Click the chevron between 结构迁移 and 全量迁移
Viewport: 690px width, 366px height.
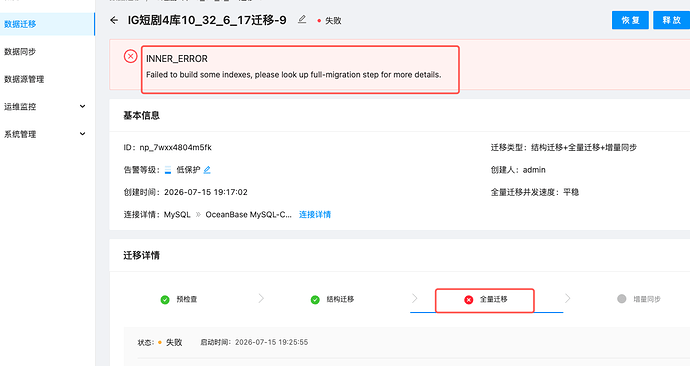point(414,299)
